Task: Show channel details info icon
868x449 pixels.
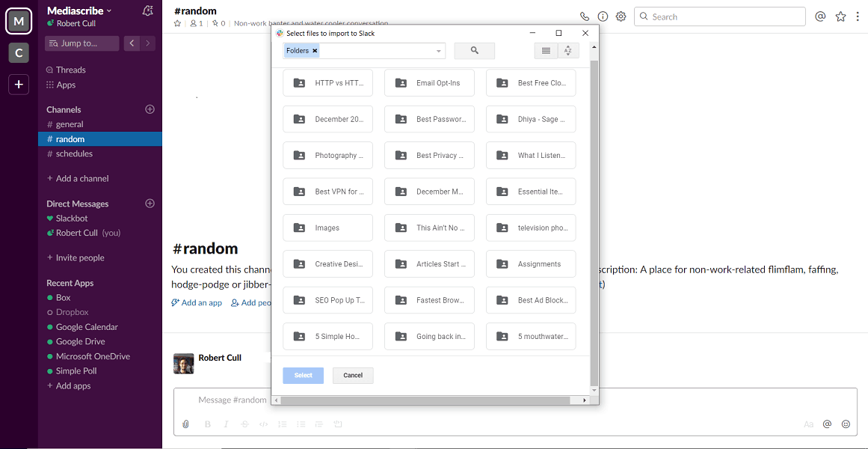Action: 603,16
